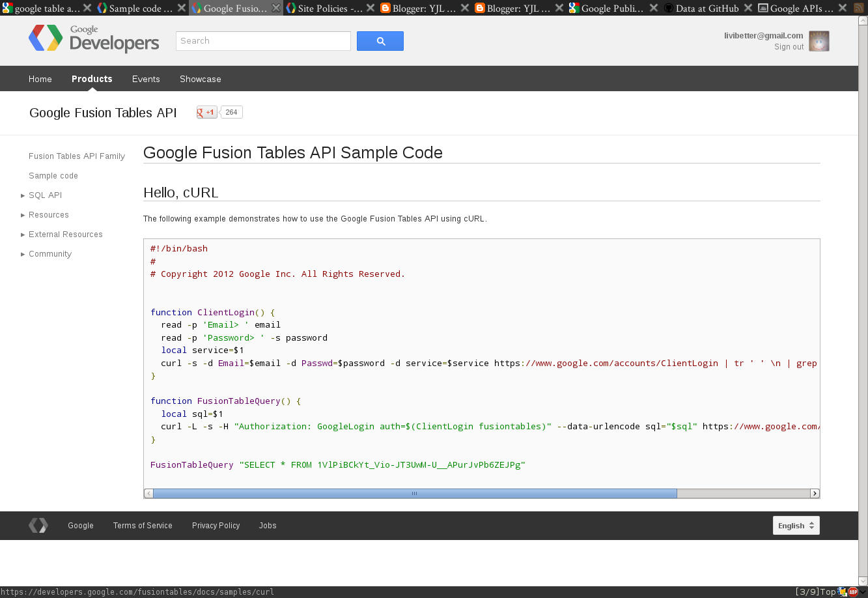
Task: Open the Privacy Policy link
Action: pos(216,526)
